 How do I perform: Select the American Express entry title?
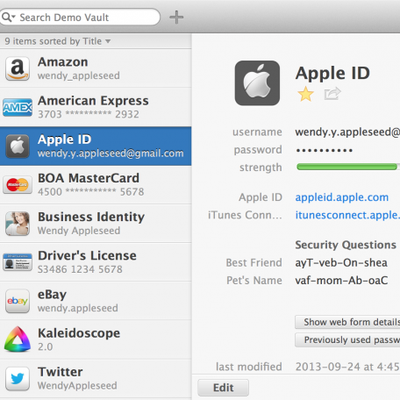93,101
